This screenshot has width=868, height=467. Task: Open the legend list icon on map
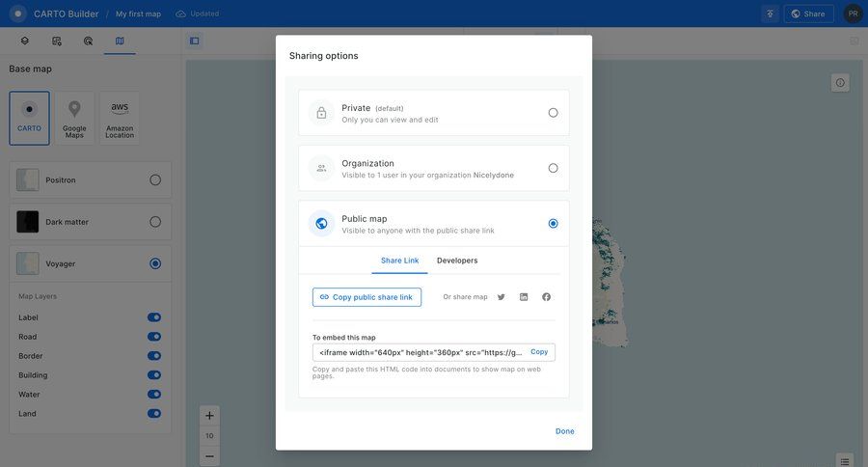[845, 461]
